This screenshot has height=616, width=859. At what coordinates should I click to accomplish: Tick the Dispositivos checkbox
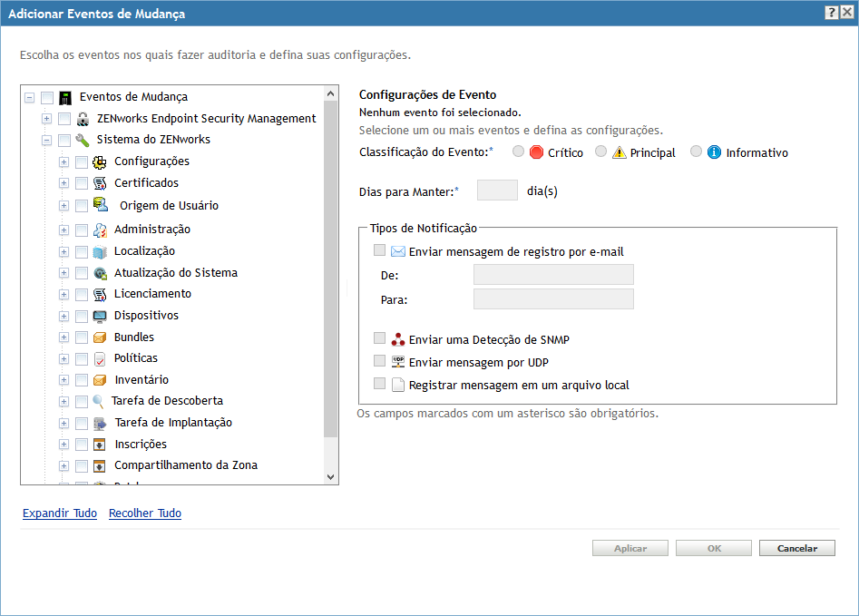(82, 317)
